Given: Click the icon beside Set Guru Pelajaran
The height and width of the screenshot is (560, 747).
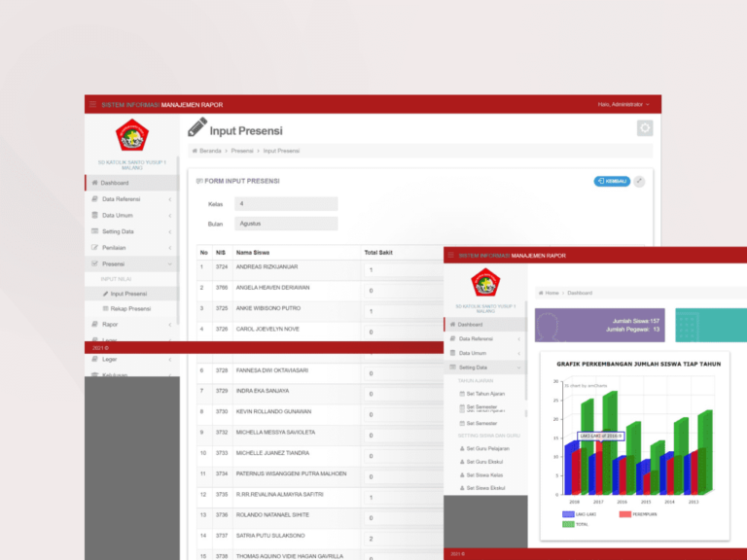Looking at the screenshot, I should (461, 448).
